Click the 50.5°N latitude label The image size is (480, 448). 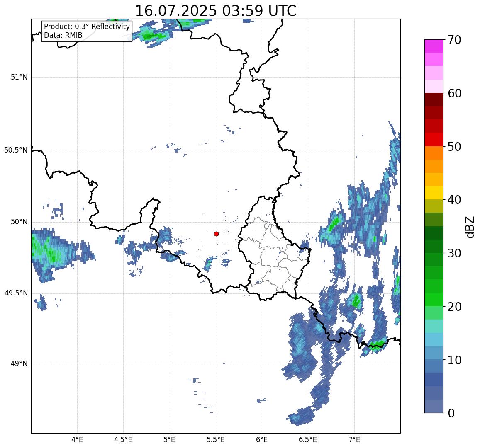(16, 150)
